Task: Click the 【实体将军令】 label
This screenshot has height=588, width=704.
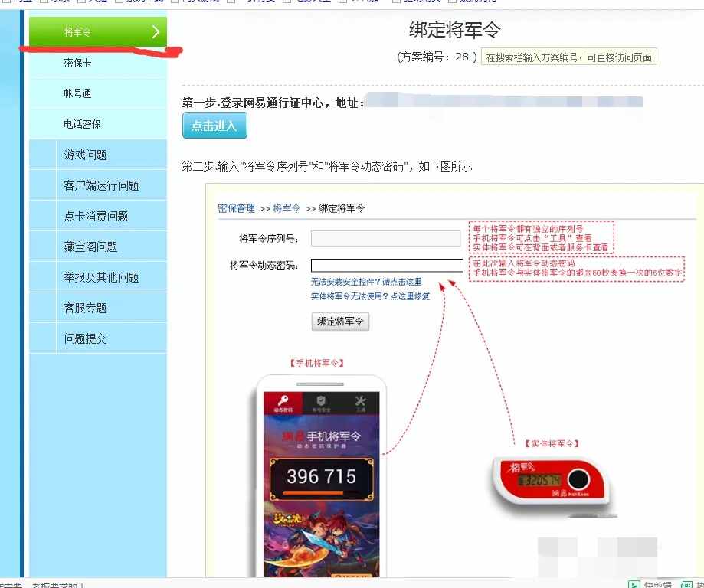Action: click(552, 443)
